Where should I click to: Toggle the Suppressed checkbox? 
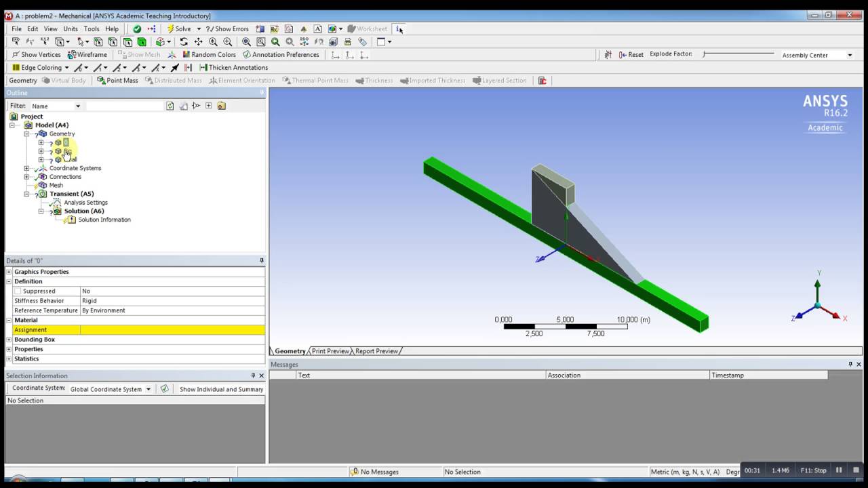(x=18, y=291)
